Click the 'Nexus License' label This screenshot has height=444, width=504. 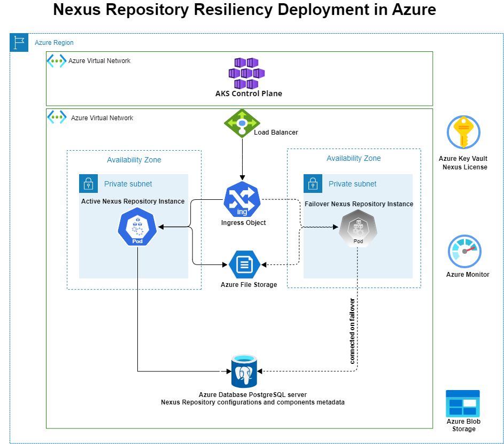465,167
